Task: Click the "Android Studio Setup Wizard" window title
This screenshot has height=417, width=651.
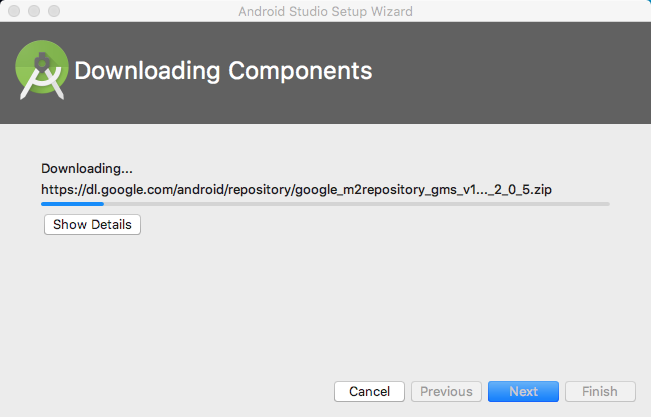Action: (x=326, y=11)
